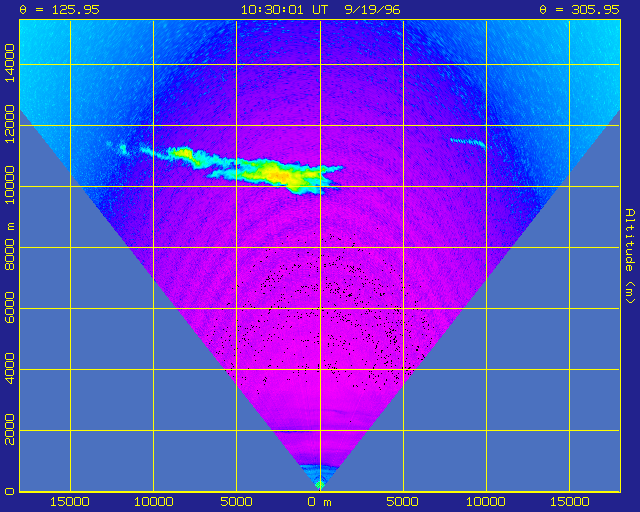640x512 pixels.
Task: Select the 9/19/96 date text
Action: pyautogui.click(x=372, y=9)
